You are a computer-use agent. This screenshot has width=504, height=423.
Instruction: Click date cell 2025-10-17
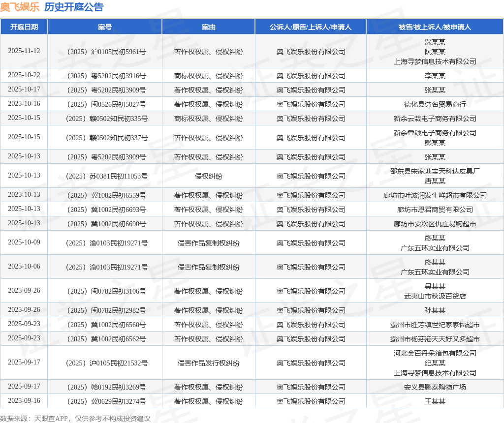pyautogui.click(x=24, y=90)
